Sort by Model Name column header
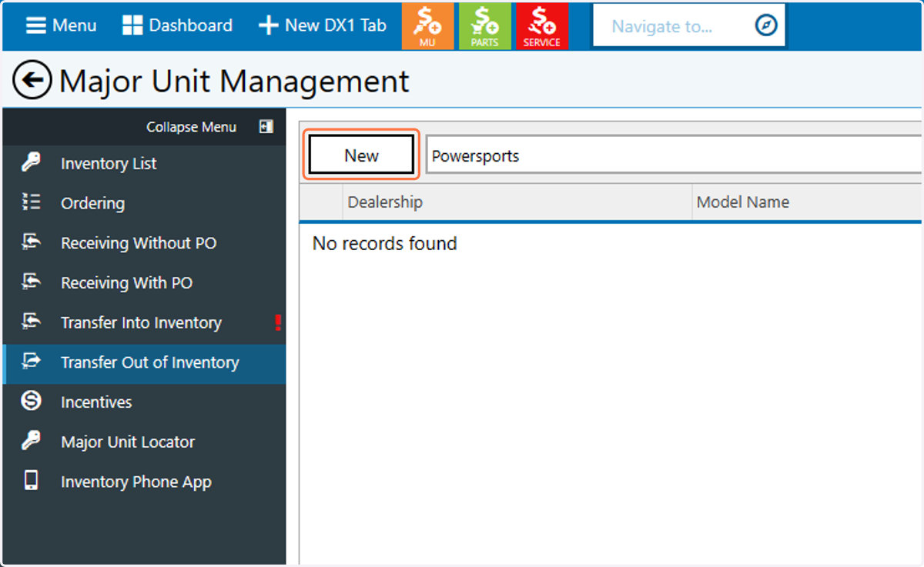 (808, 202)
